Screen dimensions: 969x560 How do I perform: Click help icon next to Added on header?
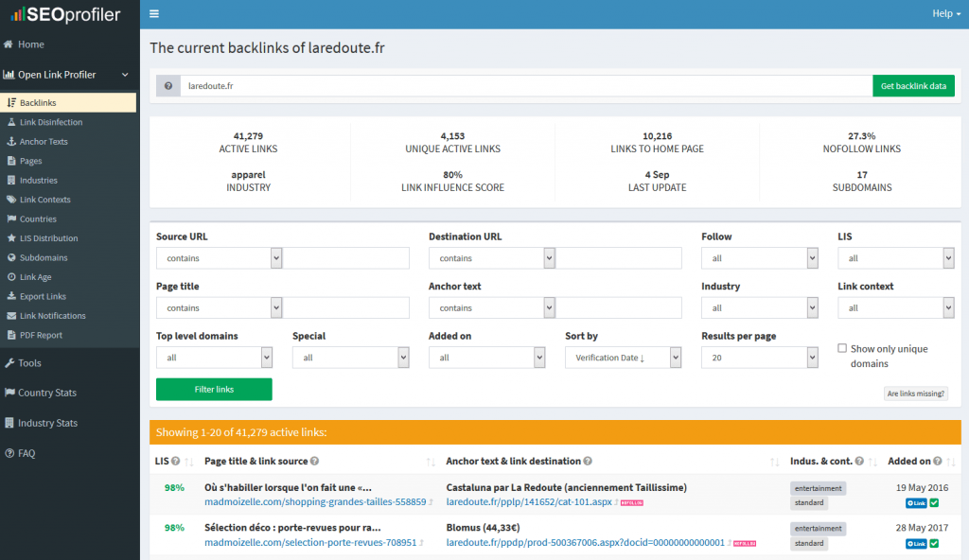(938, 461)
